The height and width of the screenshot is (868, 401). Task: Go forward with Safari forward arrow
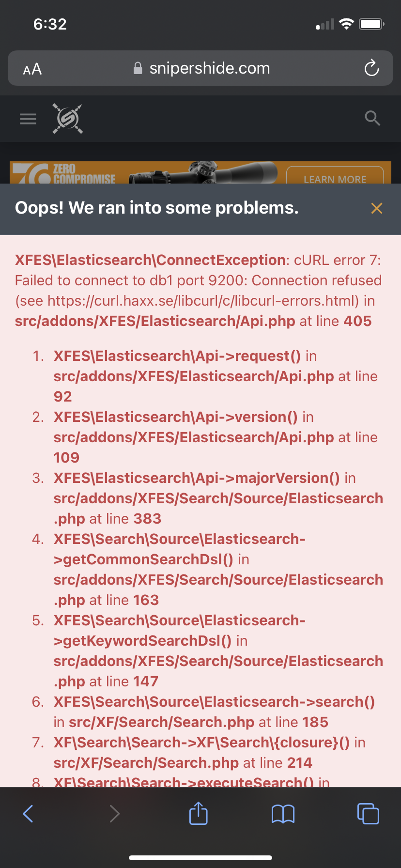[x=114, y=813]
